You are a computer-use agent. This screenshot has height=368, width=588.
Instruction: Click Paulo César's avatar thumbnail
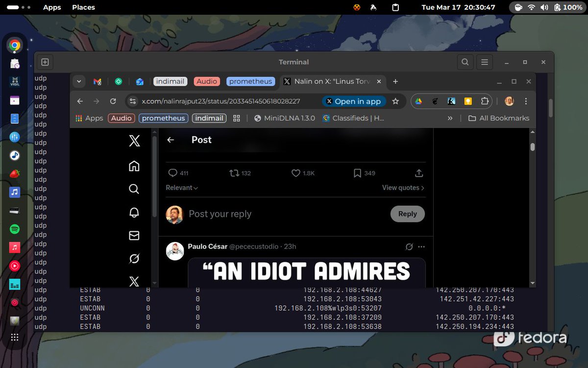(175, 251)
